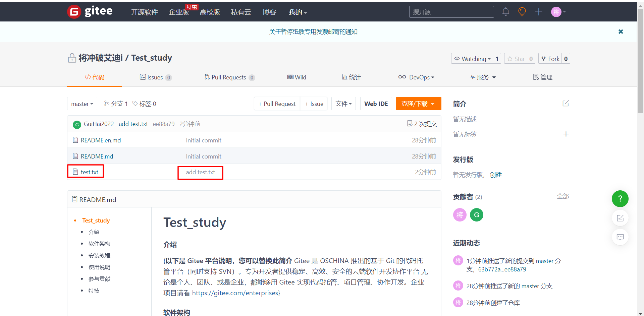644x316 pixels.
Task: Open 开源软件 in top navigation
Action: point(144,12)
